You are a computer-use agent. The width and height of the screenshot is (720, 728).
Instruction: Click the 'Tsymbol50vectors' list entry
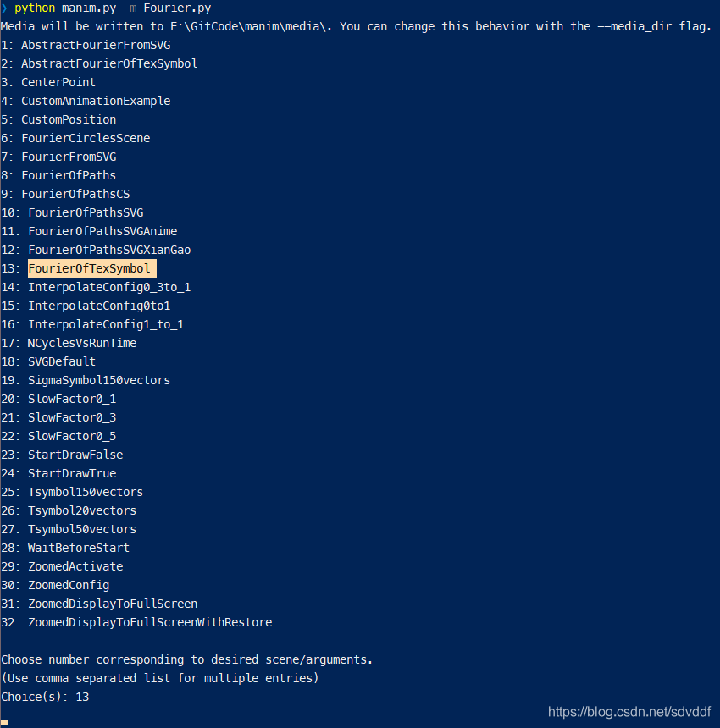click(x=82, y=529)
